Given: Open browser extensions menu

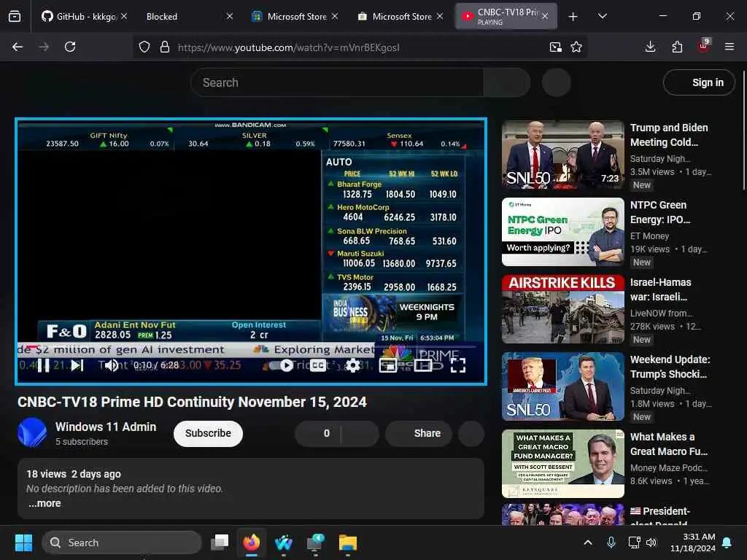Looking at the screenshot, I should click(x=677, y=47).
